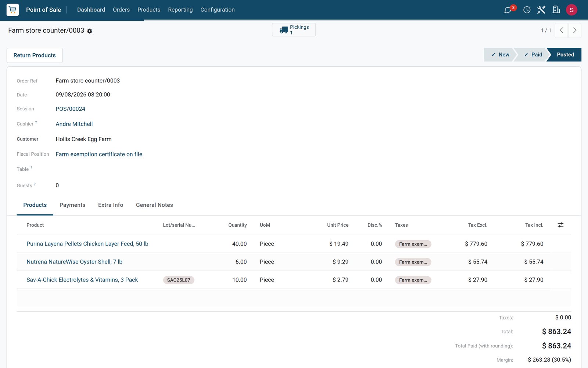The image size is (588, 368).
Task: Click the New status stage
Action: (500, 54)
